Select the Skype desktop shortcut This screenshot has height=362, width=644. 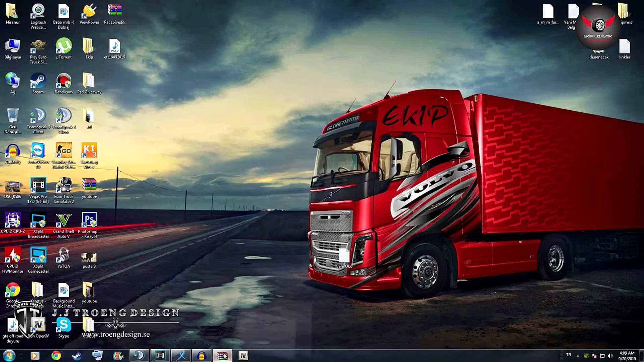[63, 327]
